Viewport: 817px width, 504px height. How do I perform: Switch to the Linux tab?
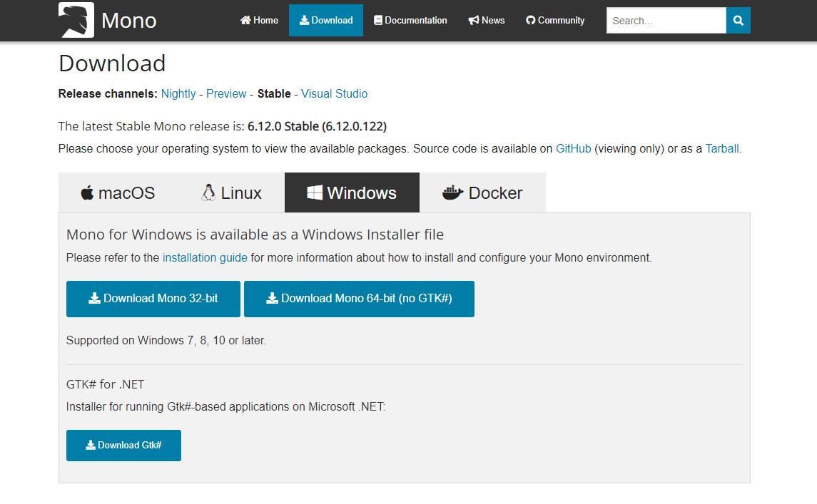(x=231, y=192)
